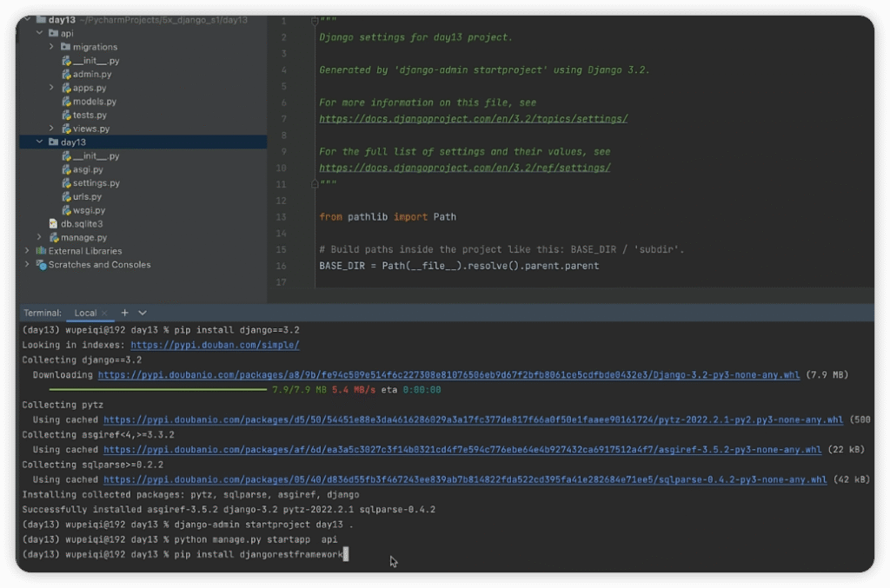Screen dimensions: 890x588
Task: Expand the views.py tree node
Action: click(x=51, y=129)
